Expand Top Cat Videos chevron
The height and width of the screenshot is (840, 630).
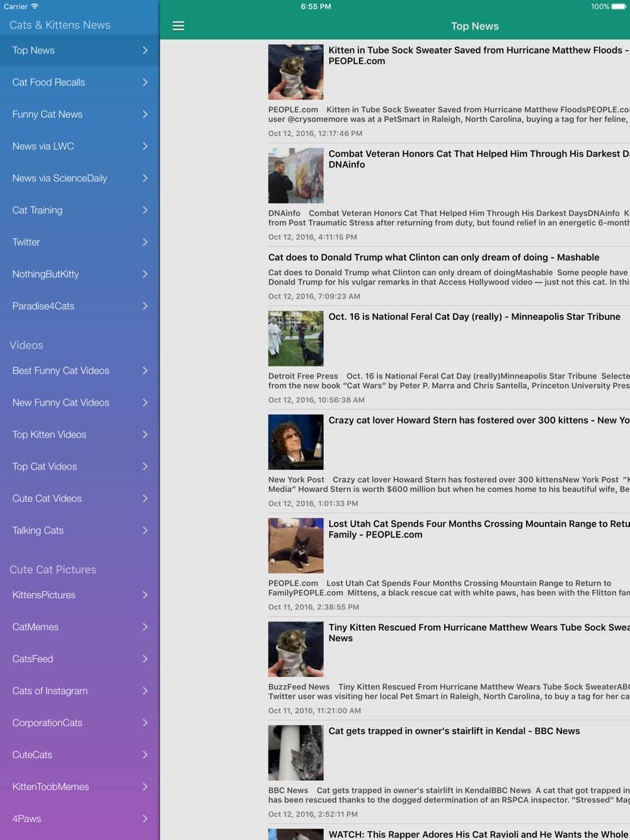tap(145, 467)
